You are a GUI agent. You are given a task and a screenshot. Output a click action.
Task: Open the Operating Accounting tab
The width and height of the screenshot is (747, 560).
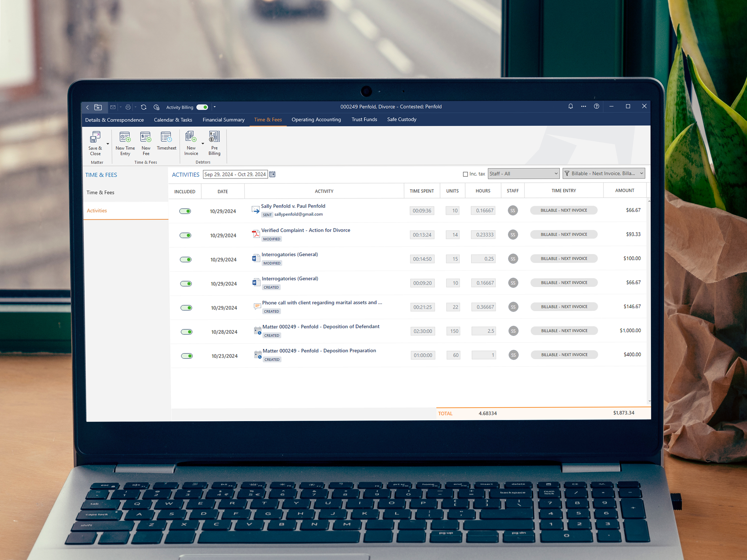[316, 119]
